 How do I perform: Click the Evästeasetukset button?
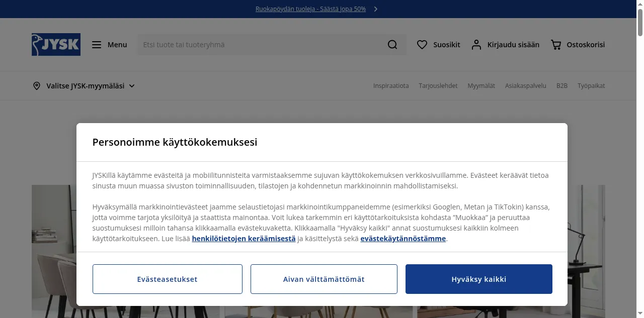click(x=168, y=279)
